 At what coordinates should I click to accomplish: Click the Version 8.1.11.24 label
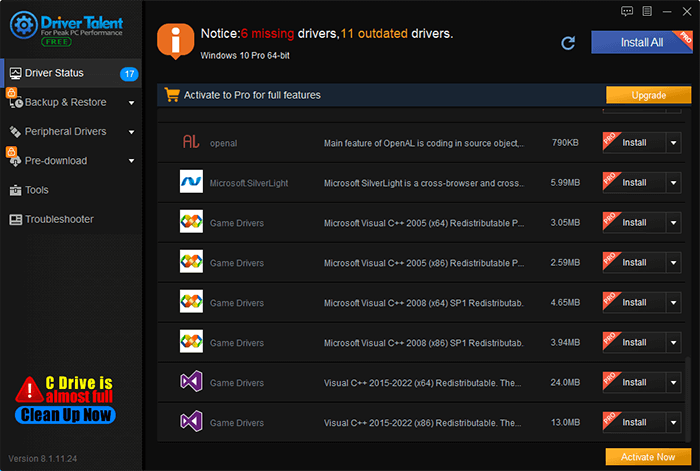pos(42,458)
